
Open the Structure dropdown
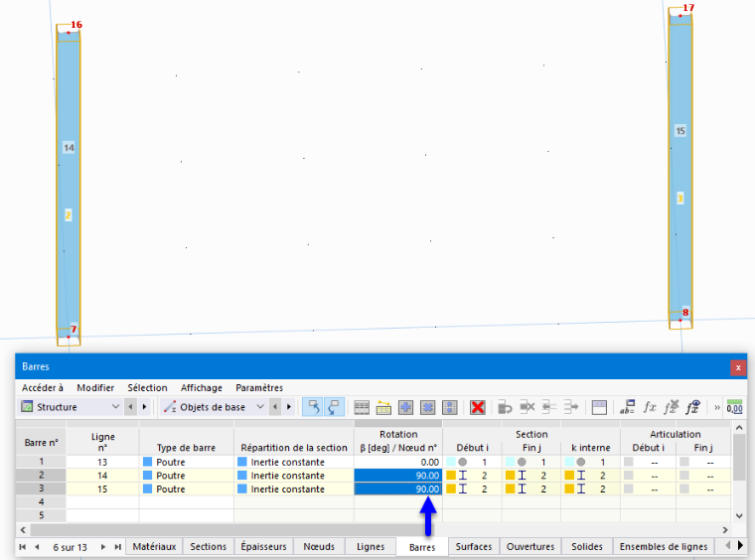(70, 407)
